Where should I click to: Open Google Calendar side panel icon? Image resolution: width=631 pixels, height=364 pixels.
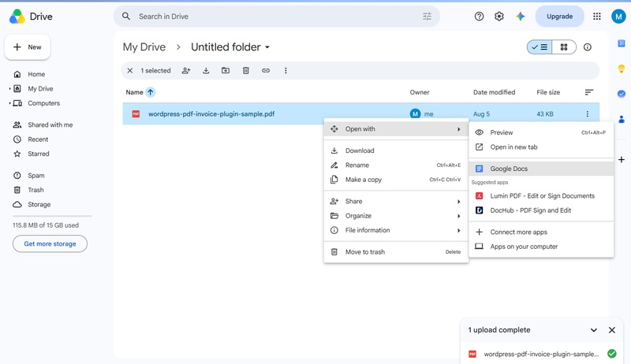622,43
